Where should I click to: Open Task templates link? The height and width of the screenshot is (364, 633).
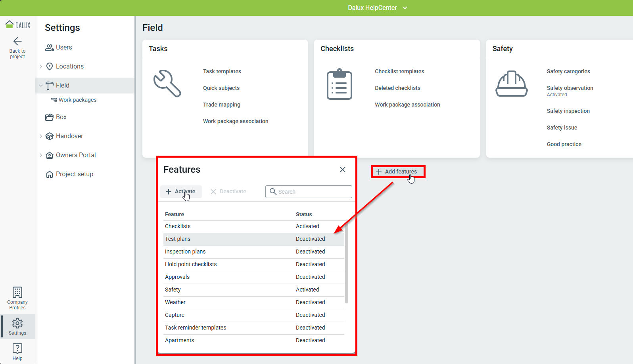222,71
